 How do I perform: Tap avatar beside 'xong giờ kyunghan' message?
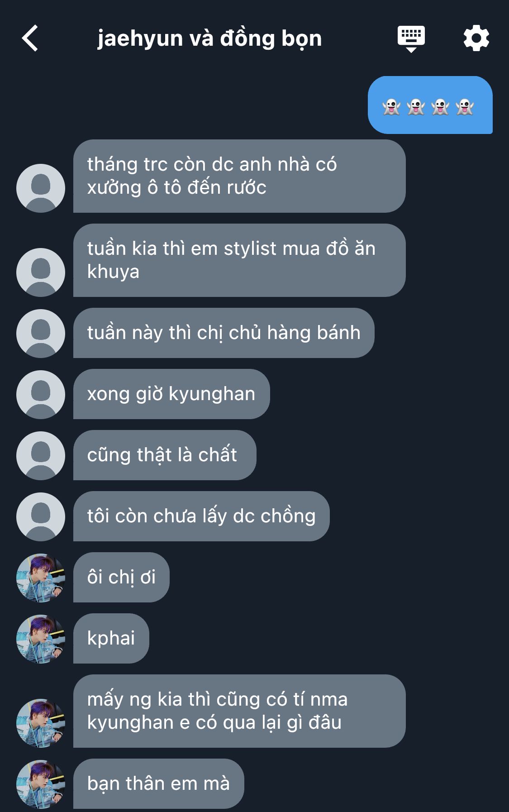[x=41, y=395]
